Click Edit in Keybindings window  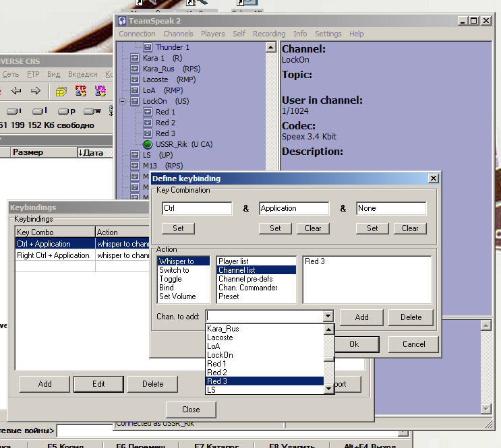coord(98,384)
